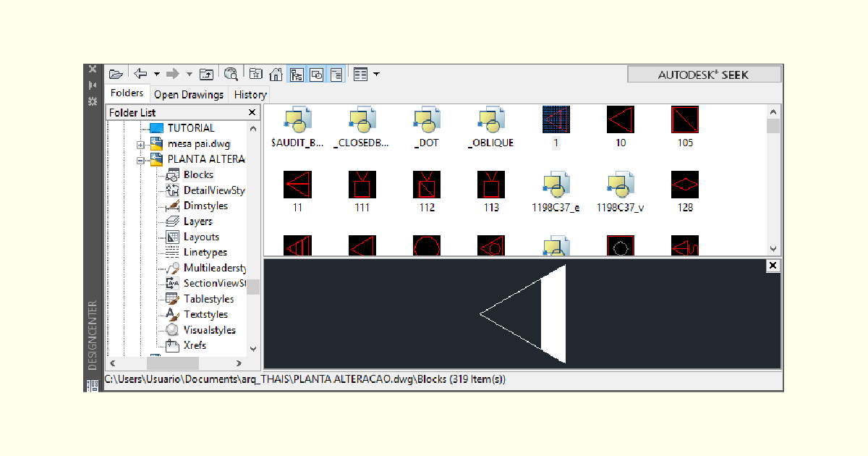Click folder tree scroll down arrow

coord(253,349)
